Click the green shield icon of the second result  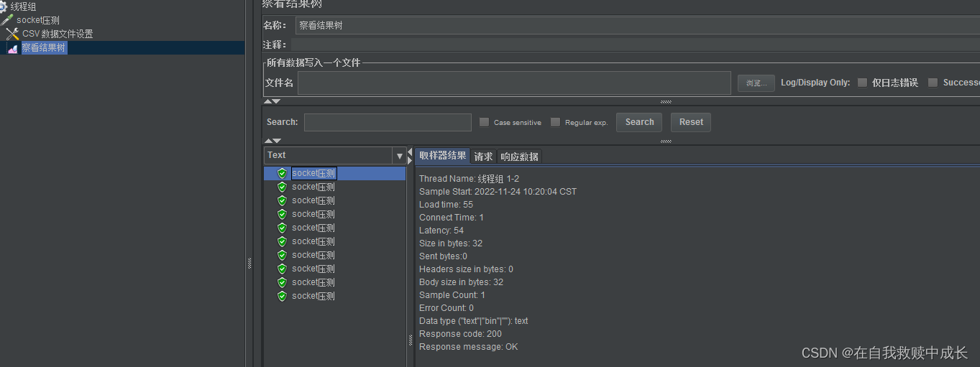click(283, 187)
